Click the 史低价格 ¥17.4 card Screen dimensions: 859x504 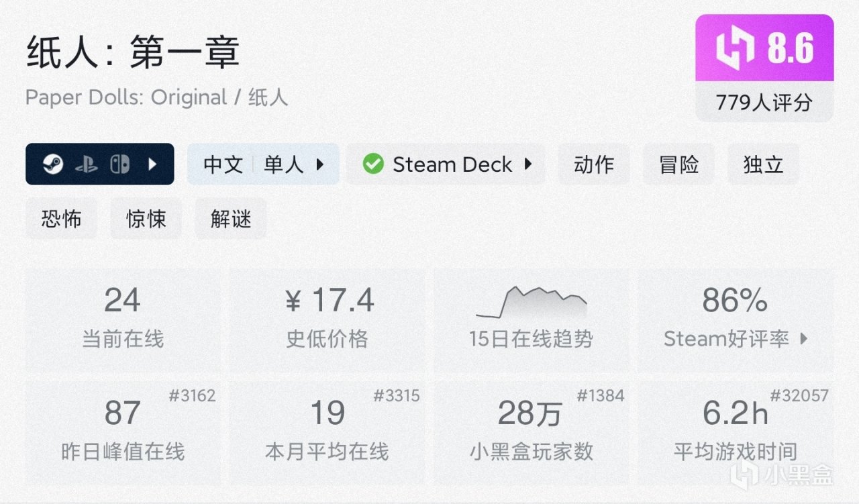coord(327,319)
